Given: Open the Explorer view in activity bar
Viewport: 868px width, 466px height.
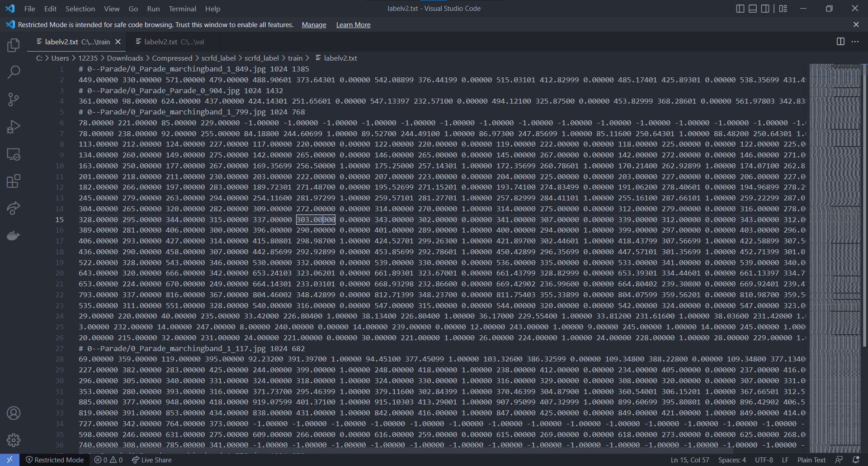Looking at the screenshot, I should tap(14, 45).
